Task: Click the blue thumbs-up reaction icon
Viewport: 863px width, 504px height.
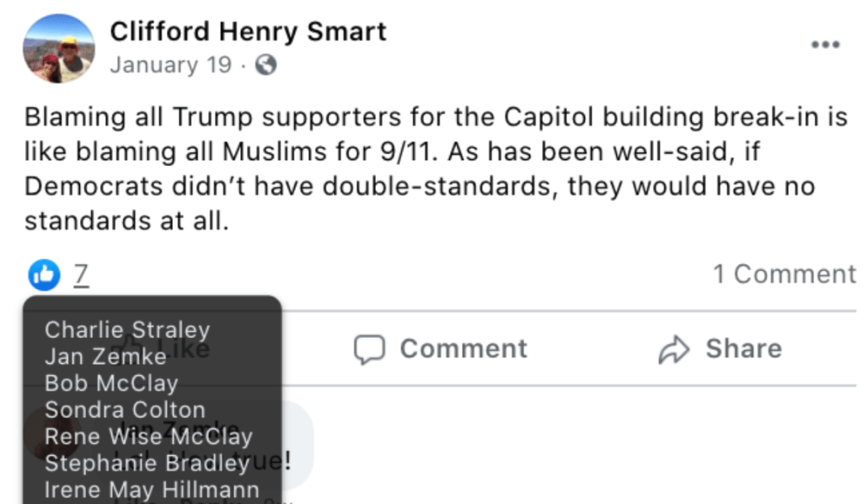Action: click(44, 274)
